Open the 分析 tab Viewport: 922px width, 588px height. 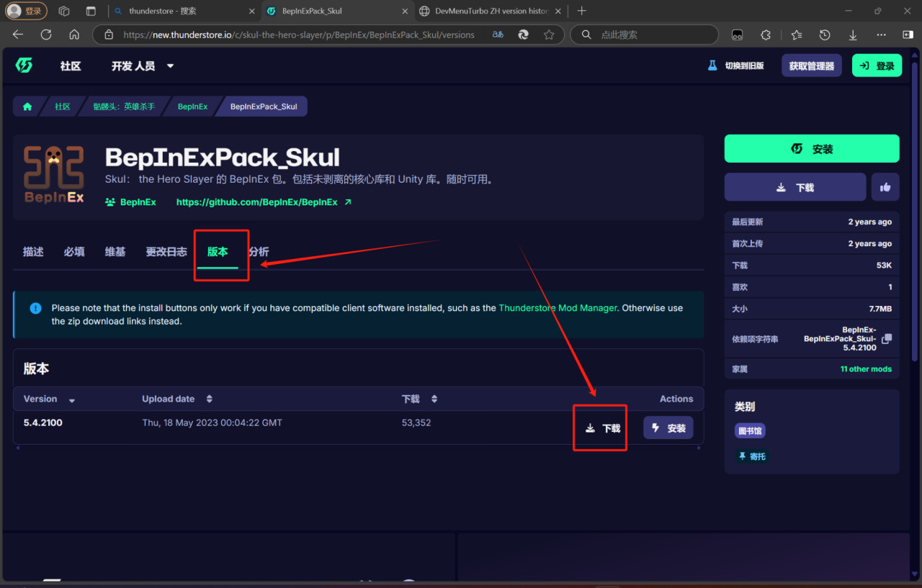coord(259,251)
